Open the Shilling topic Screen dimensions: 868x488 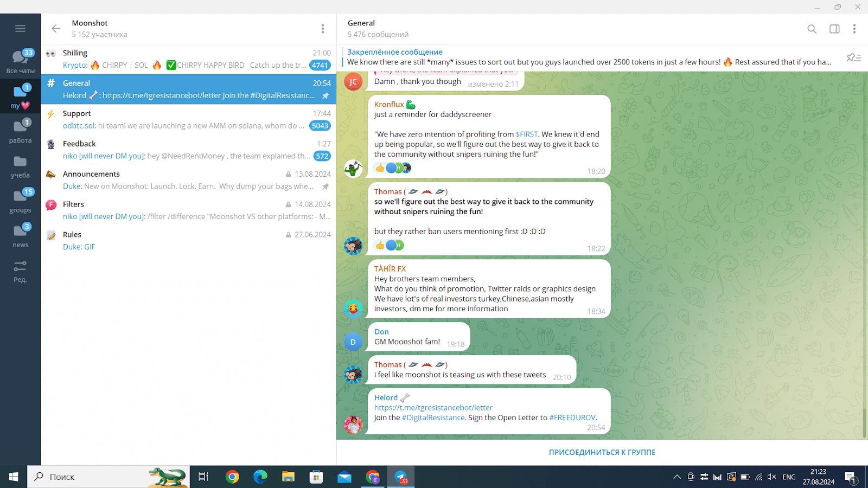tap(188, 59)
